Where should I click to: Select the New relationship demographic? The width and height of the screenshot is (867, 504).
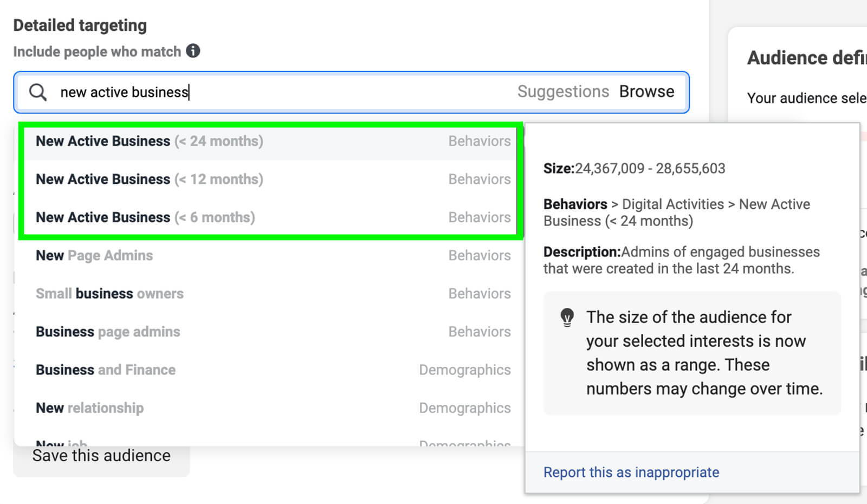(x=89, y=408)
